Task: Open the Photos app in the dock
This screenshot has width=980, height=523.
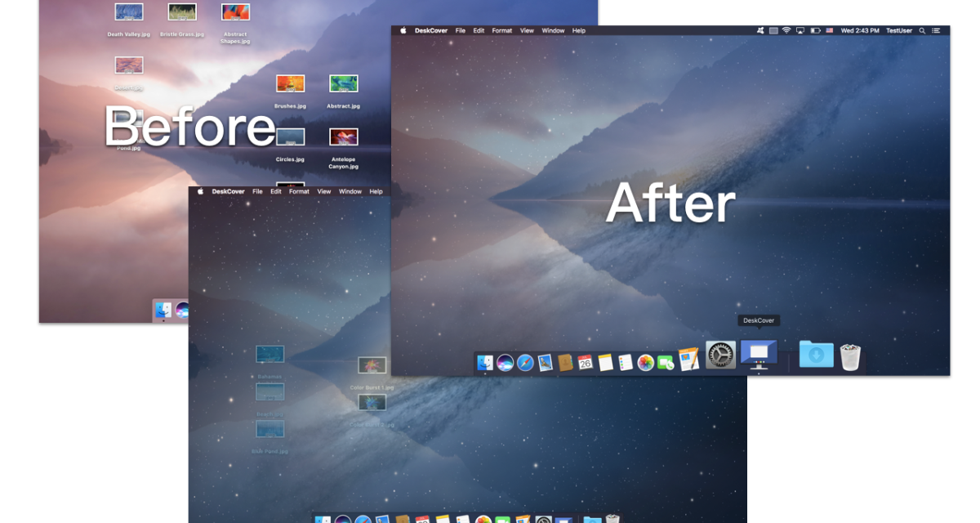Action: 645,362
